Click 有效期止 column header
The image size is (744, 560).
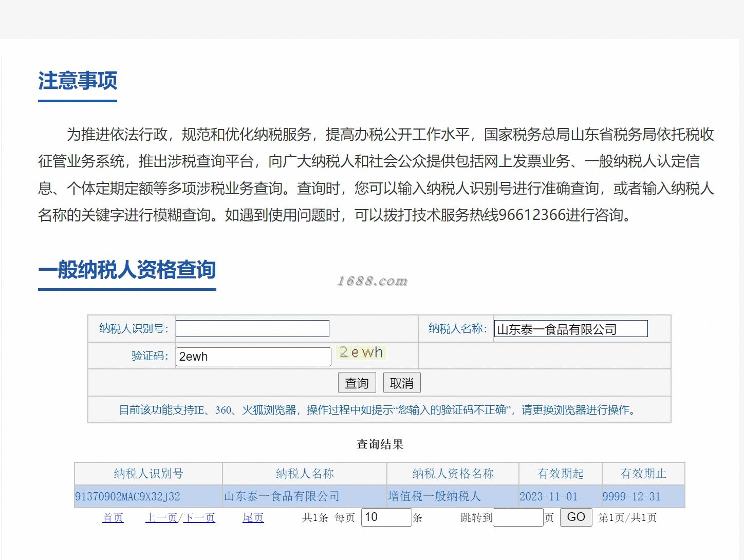[x=643, y=474]
